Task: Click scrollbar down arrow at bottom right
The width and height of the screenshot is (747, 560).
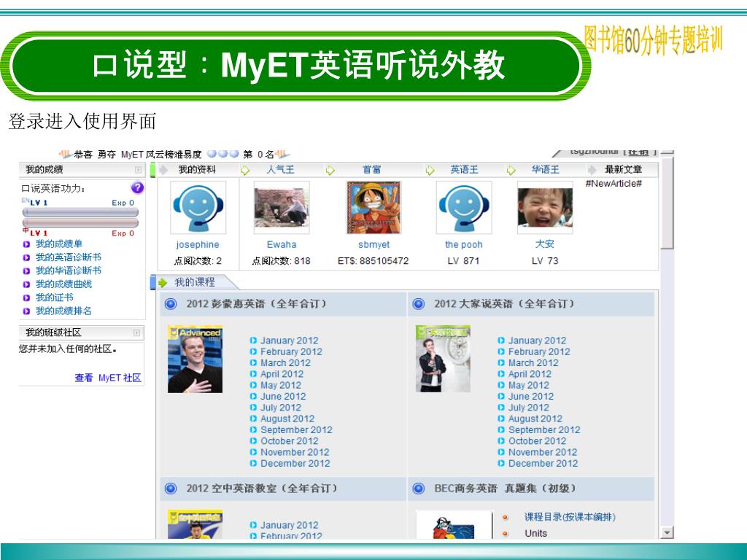Action: point(667,533)
